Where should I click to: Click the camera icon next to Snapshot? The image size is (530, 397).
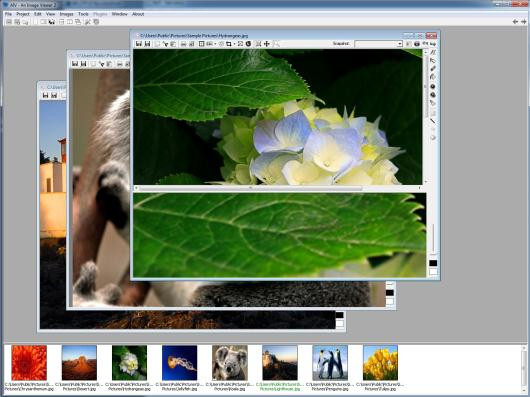coord(417,44)
